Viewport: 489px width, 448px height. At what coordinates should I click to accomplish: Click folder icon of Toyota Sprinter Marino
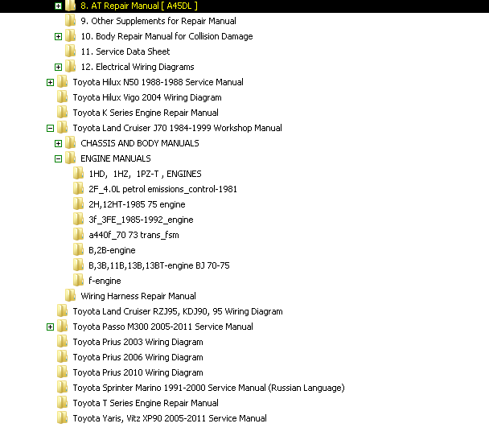coord(63,388)
